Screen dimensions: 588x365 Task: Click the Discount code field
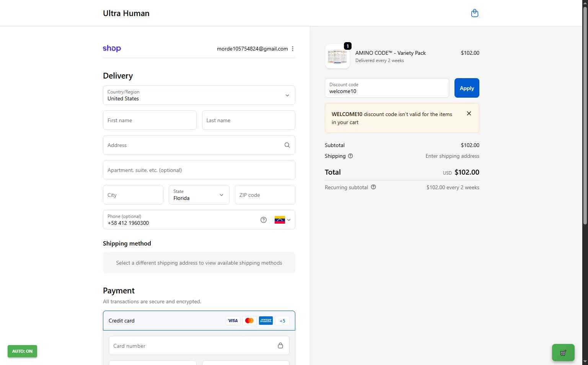point(387,88)
